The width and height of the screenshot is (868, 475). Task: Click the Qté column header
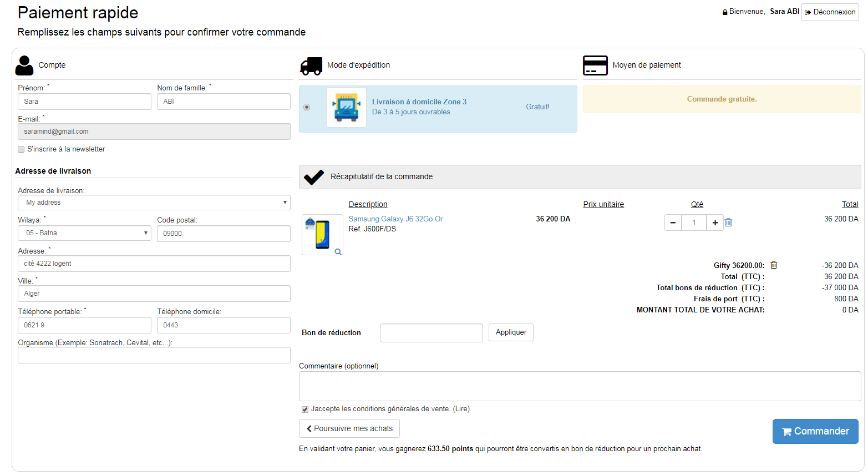click(697, 204)
